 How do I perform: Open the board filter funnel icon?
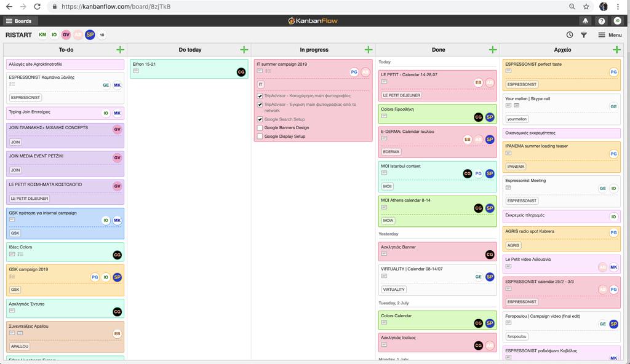click(584, 35)
